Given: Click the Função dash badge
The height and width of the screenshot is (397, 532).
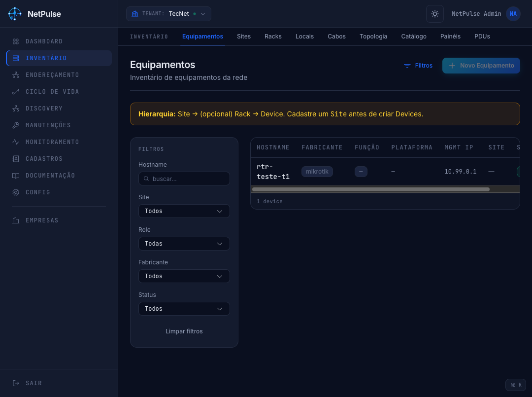Looking at the screenshot, I should coord(361,172).
